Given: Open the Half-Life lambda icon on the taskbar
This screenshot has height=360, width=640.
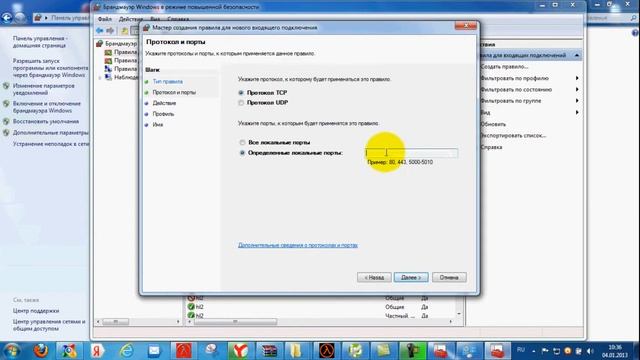Looking at the screenshot, I should [327, 351].
